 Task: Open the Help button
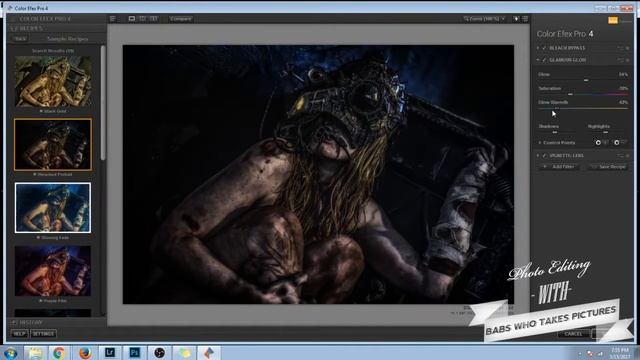[19, 334]
